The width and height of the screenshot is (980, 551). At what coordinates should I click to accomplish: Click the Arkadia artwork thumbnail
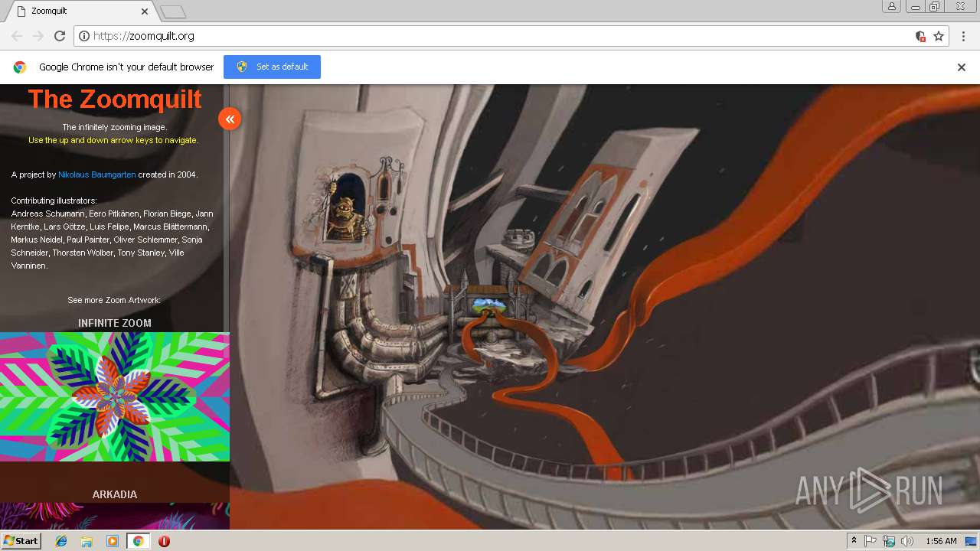[115, 516]
